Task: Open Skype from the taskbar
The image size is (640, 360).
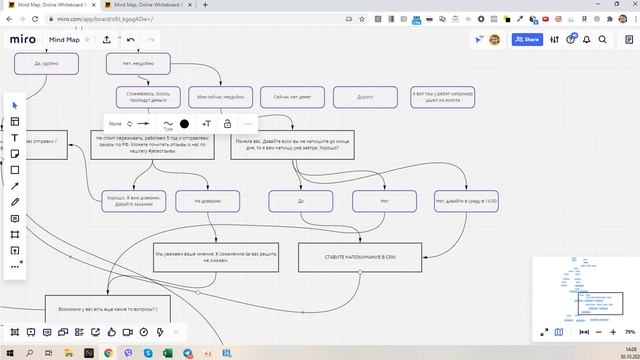Action: click(148, 353)
